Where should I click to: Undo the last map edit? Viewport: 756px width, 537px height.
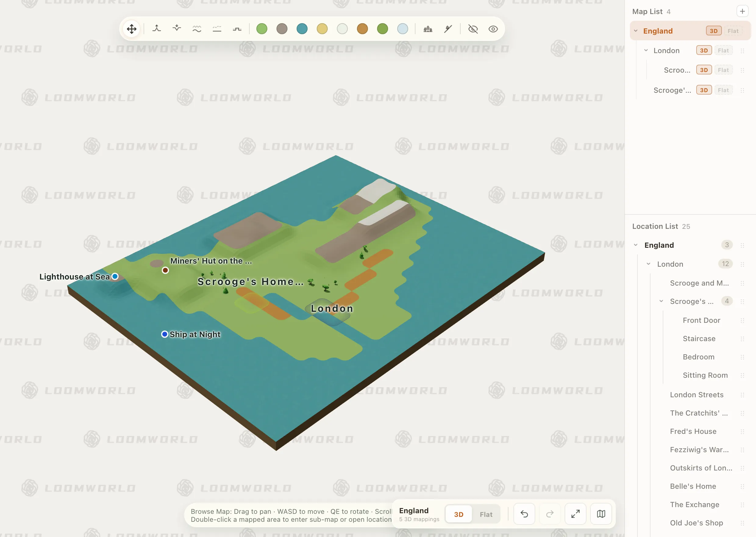point(525,514)
